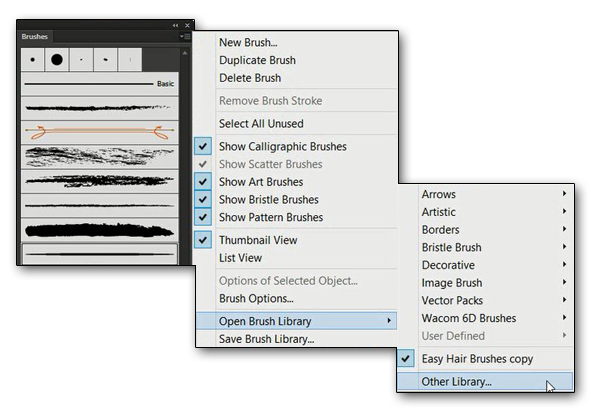Open the Brushes panel flyout menu icon
The width and height of the screenshot is (600, 410).
point(185,36)
